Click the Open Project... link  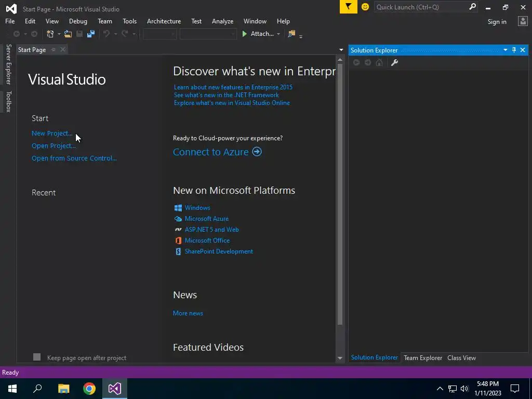tap(54, 145)
